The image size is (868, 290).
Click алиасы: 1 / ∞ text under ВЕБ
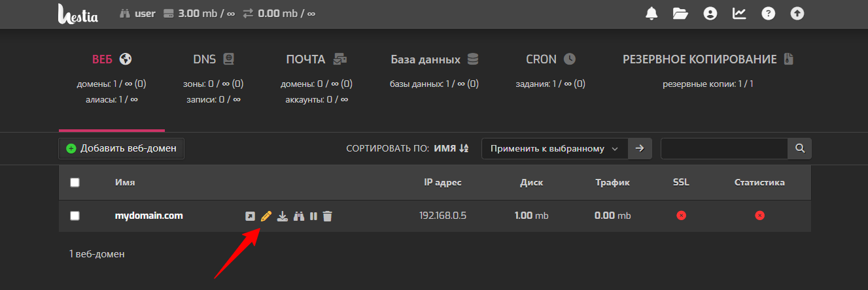tap(112, 100)
